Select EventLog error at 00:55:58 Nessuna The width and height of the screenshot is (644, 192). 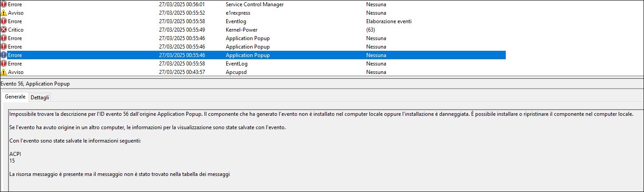(253, 64)
